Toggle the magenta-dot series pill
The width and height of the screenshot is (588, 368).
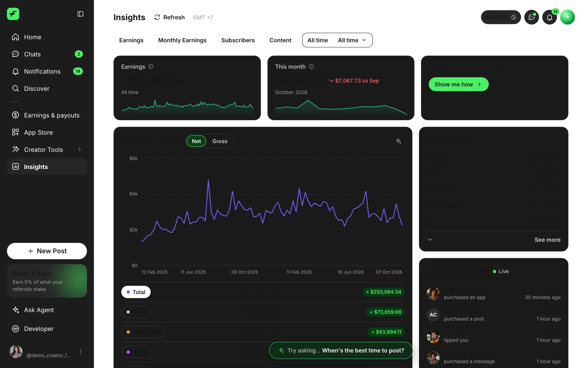point(137,352)
